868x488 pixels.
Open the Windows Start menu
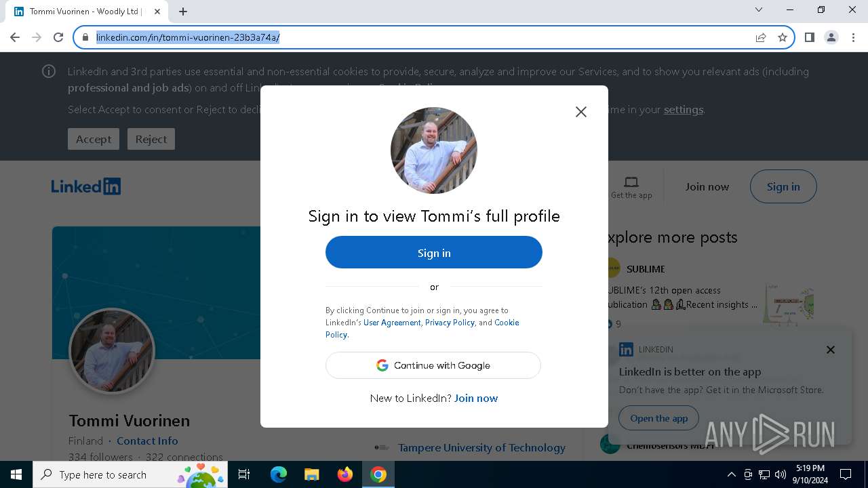pyautogui.click(x=16, y=474)
